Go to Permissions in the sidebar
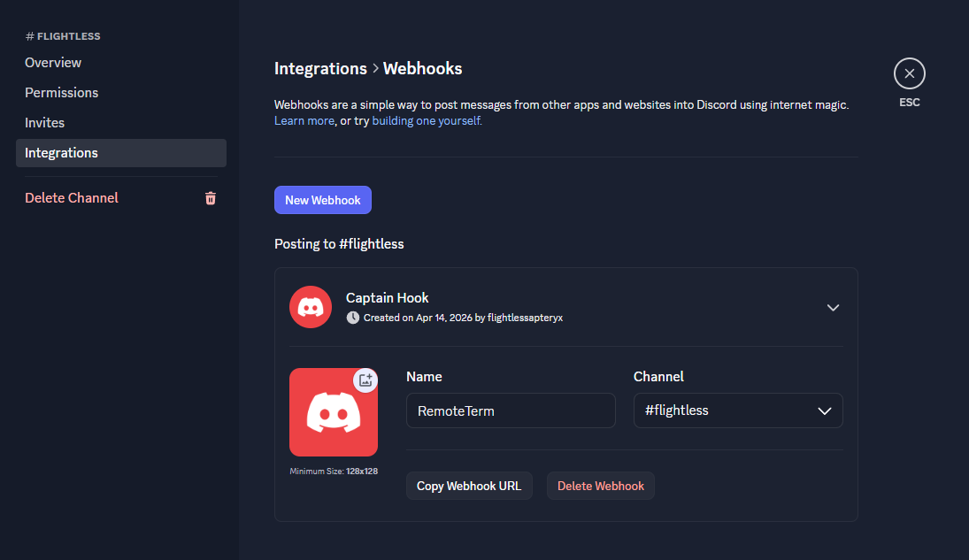The image size is (969, 560). point(61,93)
